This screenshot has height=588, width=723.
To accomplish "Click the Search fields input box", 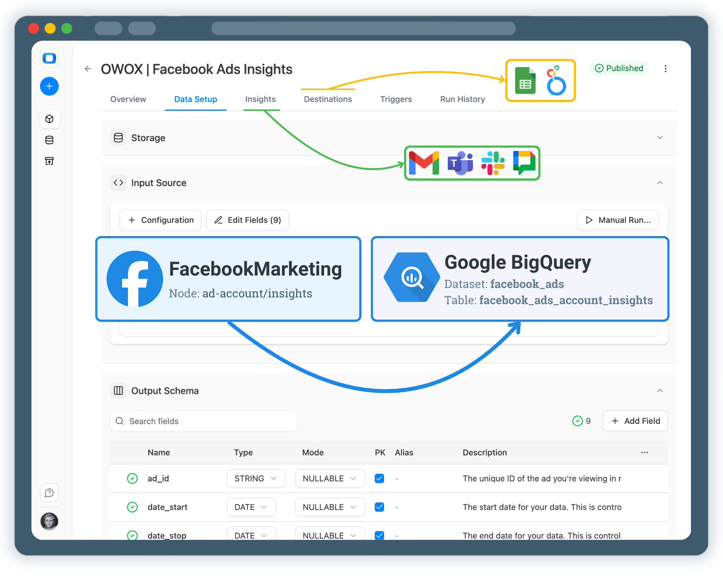I will point(203,421).
